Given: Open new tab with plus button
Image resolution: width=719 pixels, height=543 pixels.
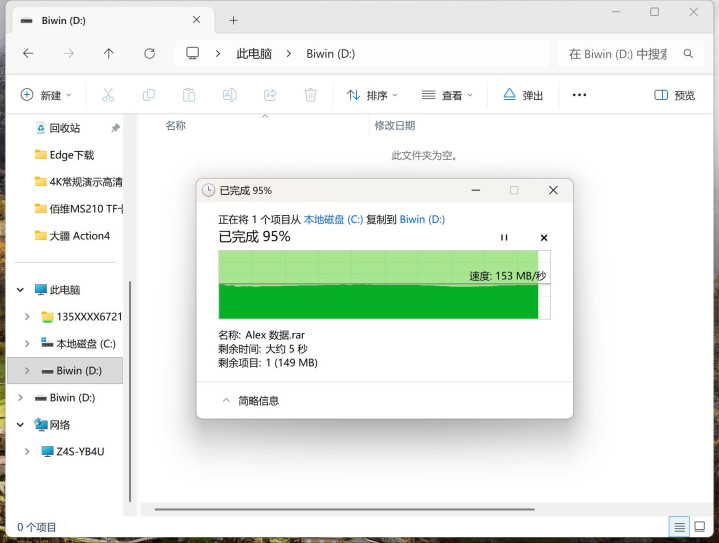Looking at the screenshot, I should pyautogui.click(x=233, y=20).
